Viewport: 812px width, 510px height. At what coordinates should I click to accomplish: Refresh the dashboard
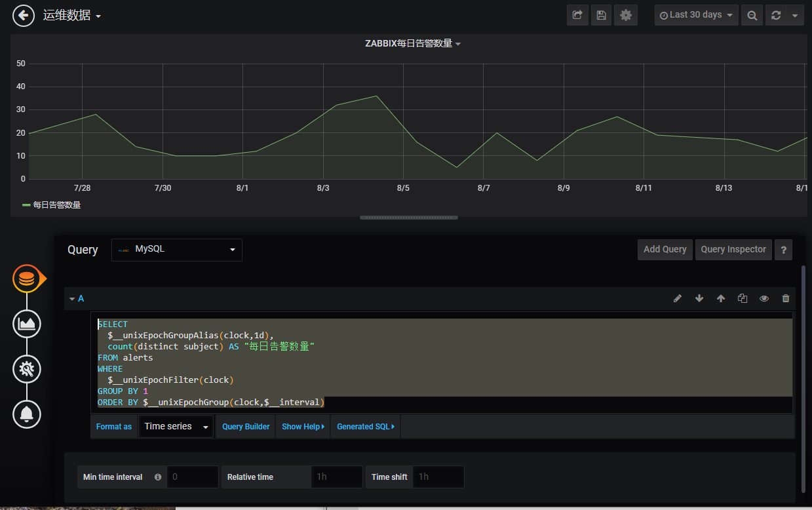point(776,15)
